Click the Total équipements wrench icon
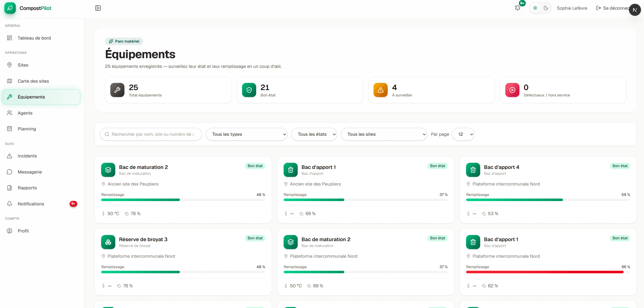Image resolution: width=644 pixels, height=308 pixels. pyautogui.click(x=117, y=90)
